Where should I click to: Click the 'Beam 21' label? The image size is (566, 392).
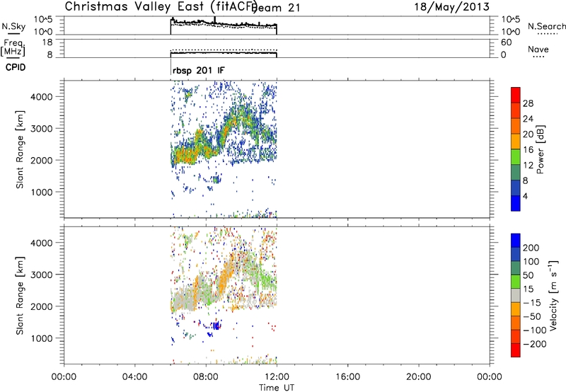(276, 8)
